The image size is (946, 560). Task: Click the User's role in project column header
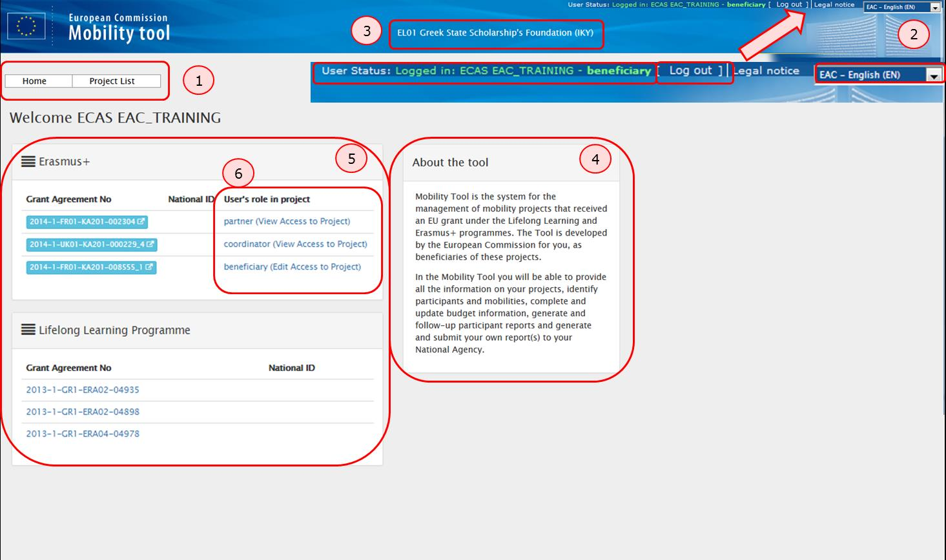267,199
